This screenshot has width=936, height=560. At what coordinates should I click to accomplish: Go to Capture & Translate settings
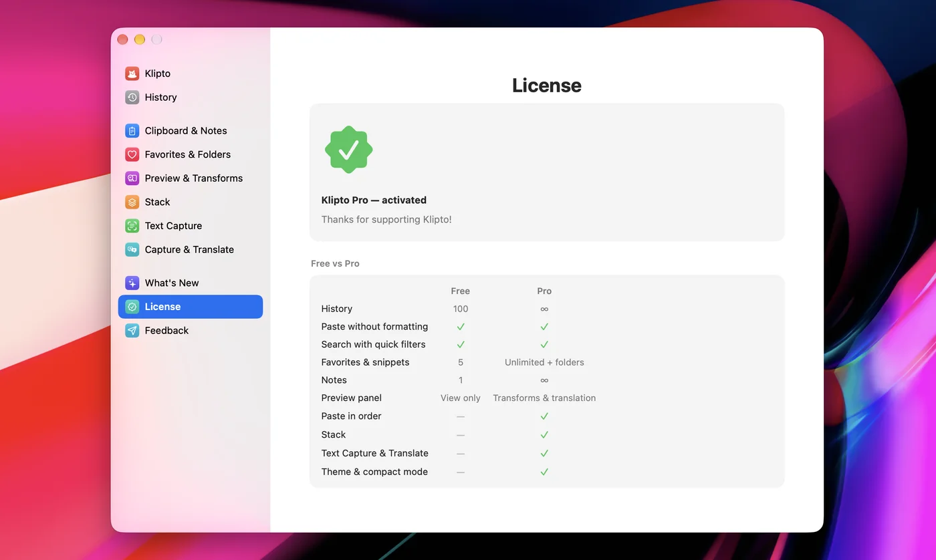(x=191, y=250)
